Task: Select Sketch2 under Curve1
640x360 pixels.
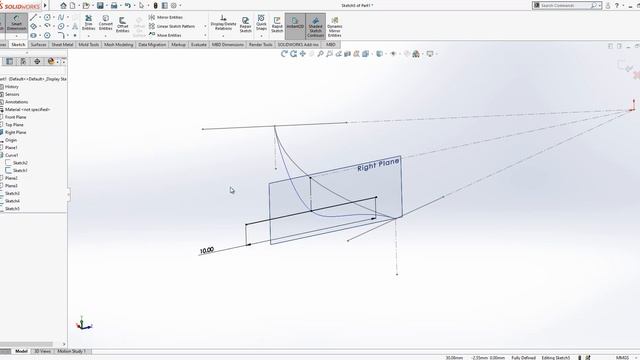Action: click(20, 163)
